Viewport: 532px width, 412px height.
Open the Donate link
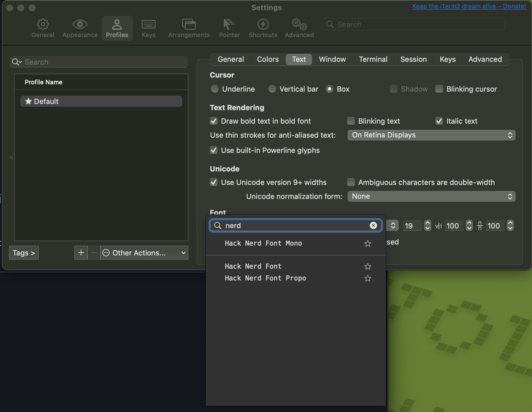pyautogui.click(x=469, y=6)
